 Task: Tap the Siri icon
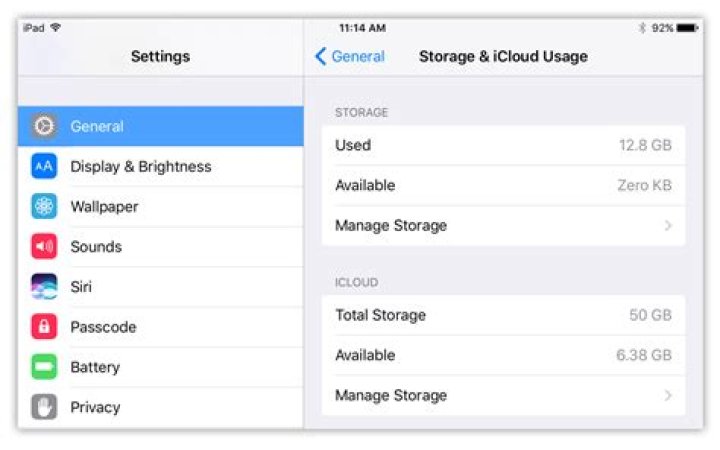point(44,287)
